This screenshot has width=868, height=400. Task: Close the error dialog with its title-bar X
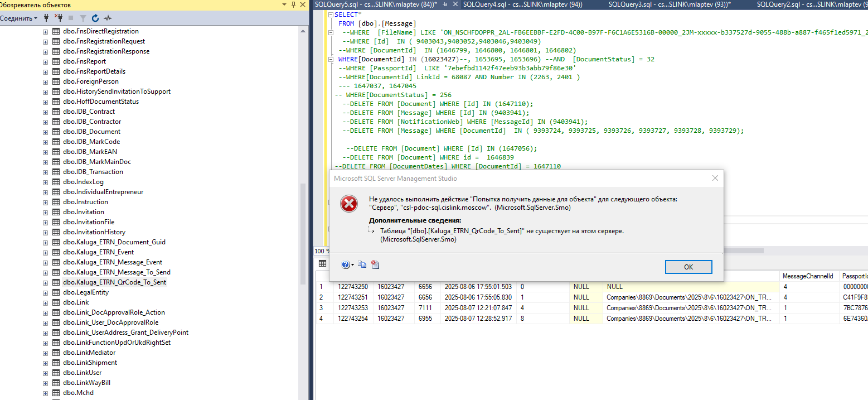(715, 179)
